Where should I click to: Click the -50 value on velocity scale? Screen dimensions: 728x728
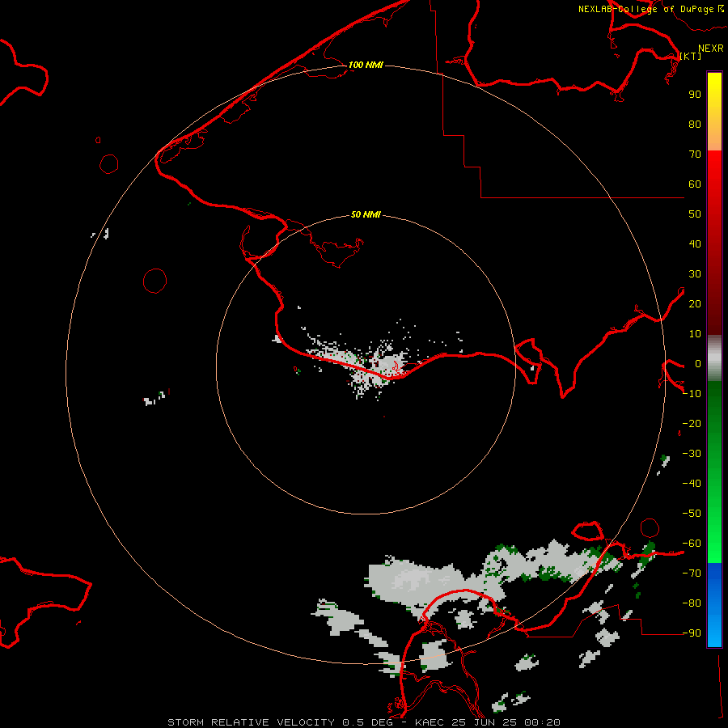pos(692,514)
